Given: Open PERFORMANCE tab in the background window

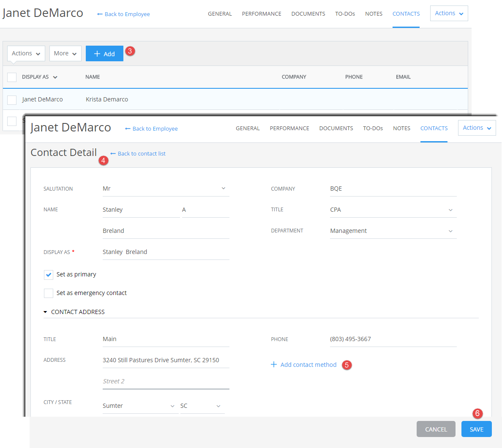Looking at the screenshot, I should click(262, 14).
